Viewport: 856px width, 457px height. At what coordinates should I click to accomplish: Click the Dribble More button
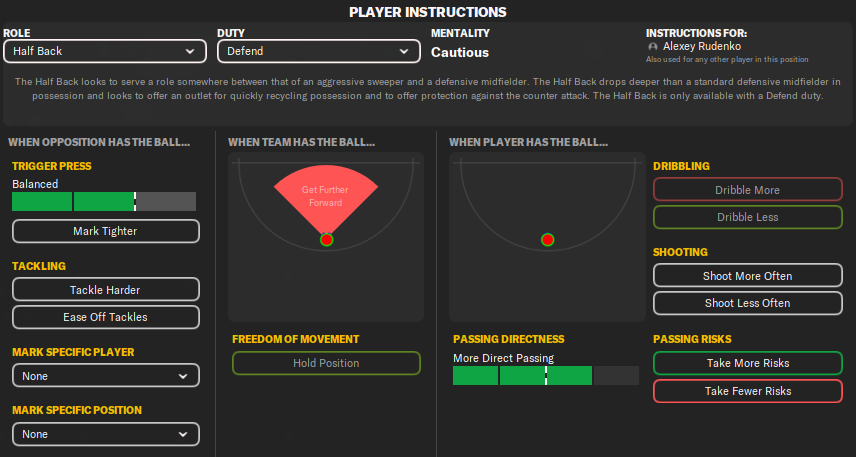click(747, 190)
